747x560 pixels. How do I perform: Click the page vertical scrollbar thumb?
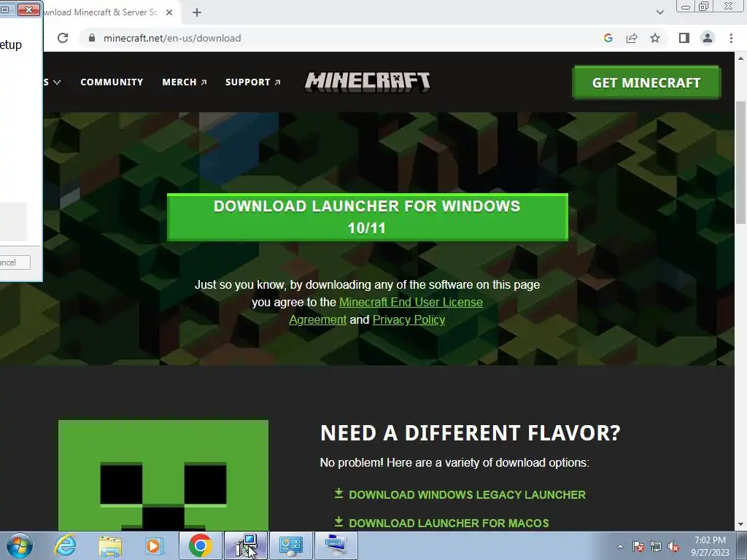click(x=740, y=162)
